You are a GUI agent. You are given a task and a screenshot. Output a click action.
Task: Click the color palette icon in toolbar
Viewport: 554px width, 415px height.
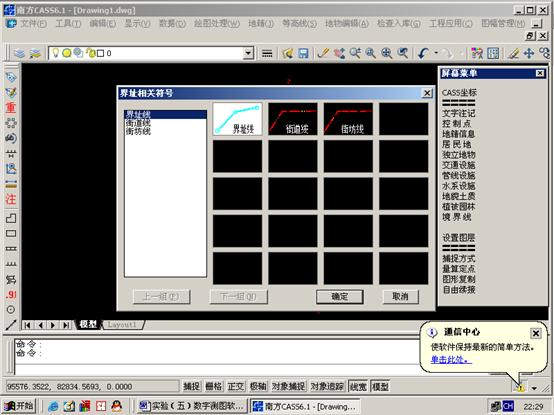coord(477,53)
